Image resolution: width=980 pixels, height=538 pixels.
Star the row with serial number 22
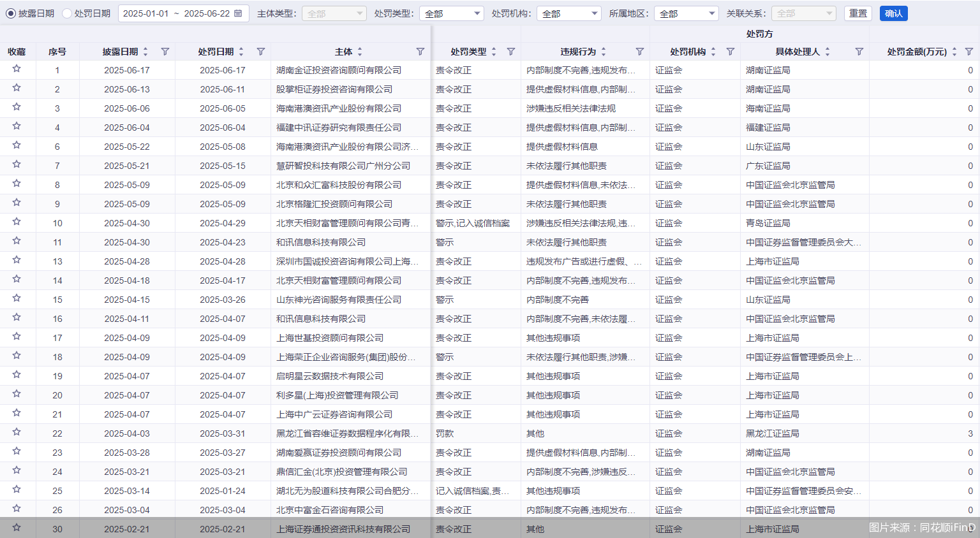click(17, 432)
